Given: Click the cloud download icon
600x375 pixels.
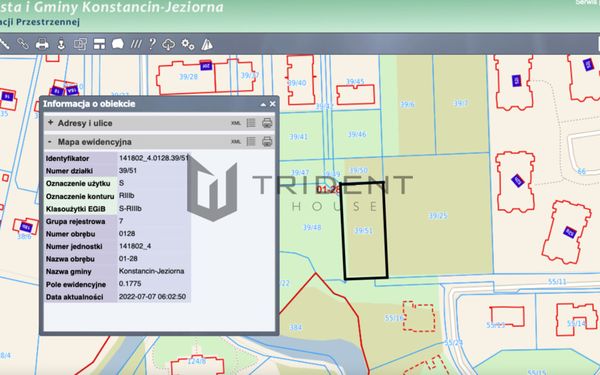Looking at the screenshot, I should 169,44.
